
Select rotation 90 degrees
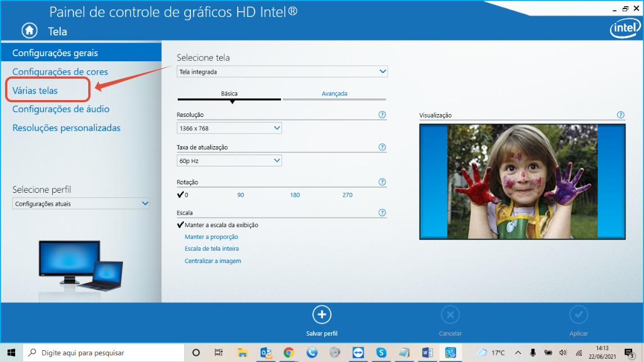click(x=241, y=195)
